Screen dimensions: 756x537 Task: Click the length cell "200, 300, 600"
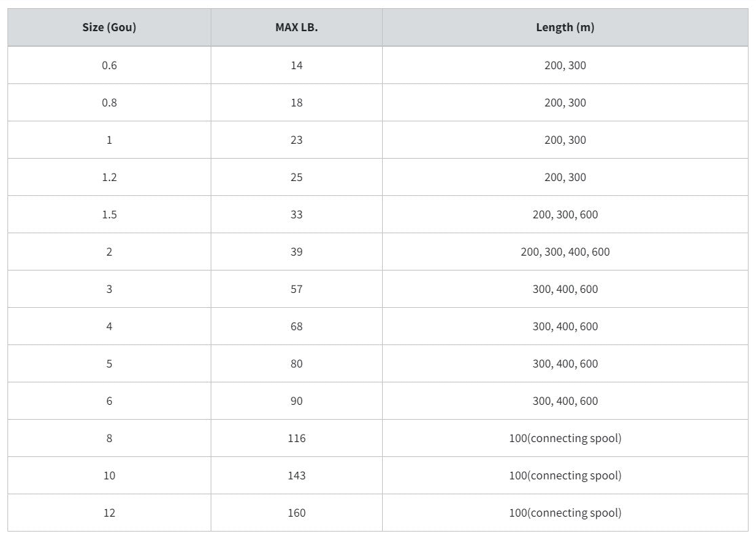click(x=565, y=215)
